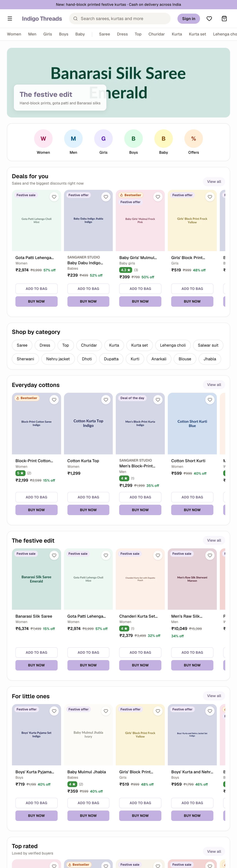237x868 pixels.
Task: Heart Girls' Block Print Frock in little ones
Action: pyautogui.click(x=158, y=711)
